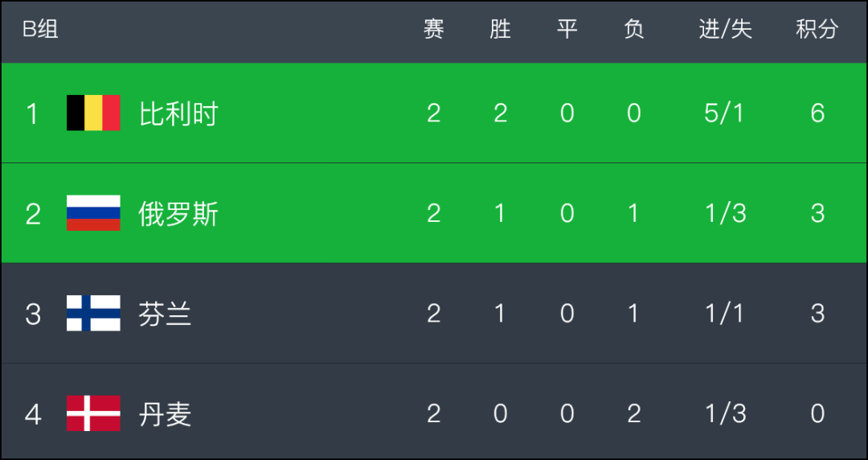This screenshot has width=868, height=460.
Task: Click the B组 group header
Action: (x=40, y=30)
